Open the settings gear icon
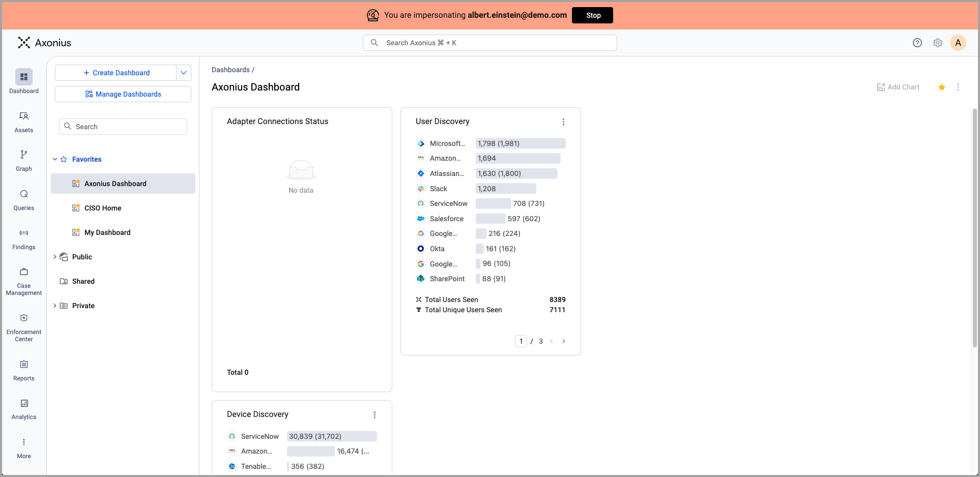 tap(938, 43)
